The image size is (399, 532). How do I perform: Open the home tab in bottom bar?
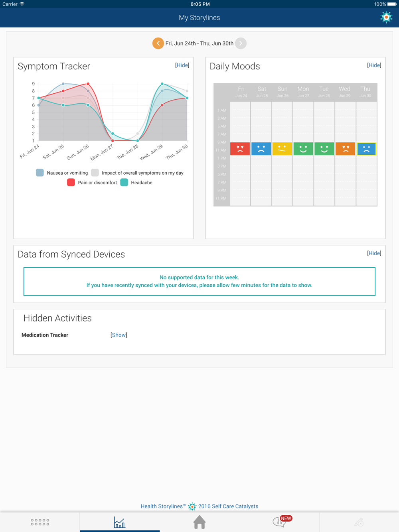tap(199, 522)
